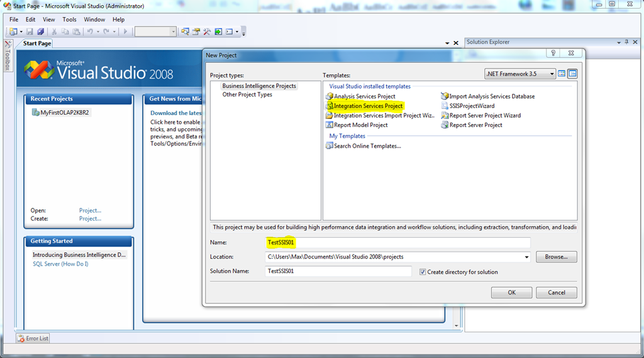
Task: Open the Edit menu
Action: point(30,20)
